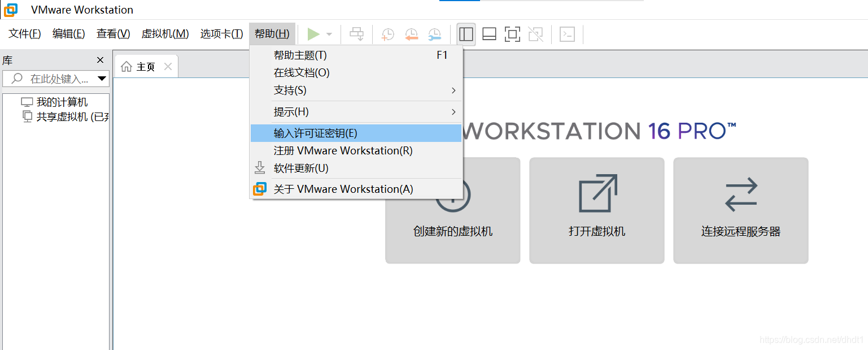Switch to the 主页 tab
Image resolution: width=868 pixels, height=350 pixels.
(146, 67)
